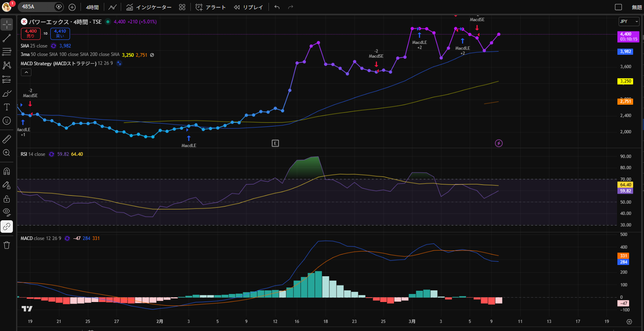Viewport: 644px width, 331px height.
Task: Select the trend line drawing tool
Action: pyautogui.click(x=7, y=38)
